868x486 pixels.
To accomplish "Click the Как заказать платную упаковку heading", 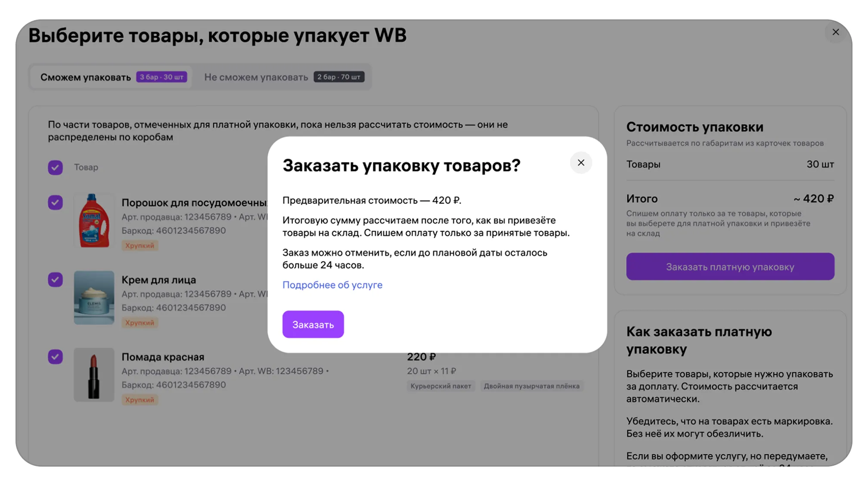I will [x=699, y=340].
